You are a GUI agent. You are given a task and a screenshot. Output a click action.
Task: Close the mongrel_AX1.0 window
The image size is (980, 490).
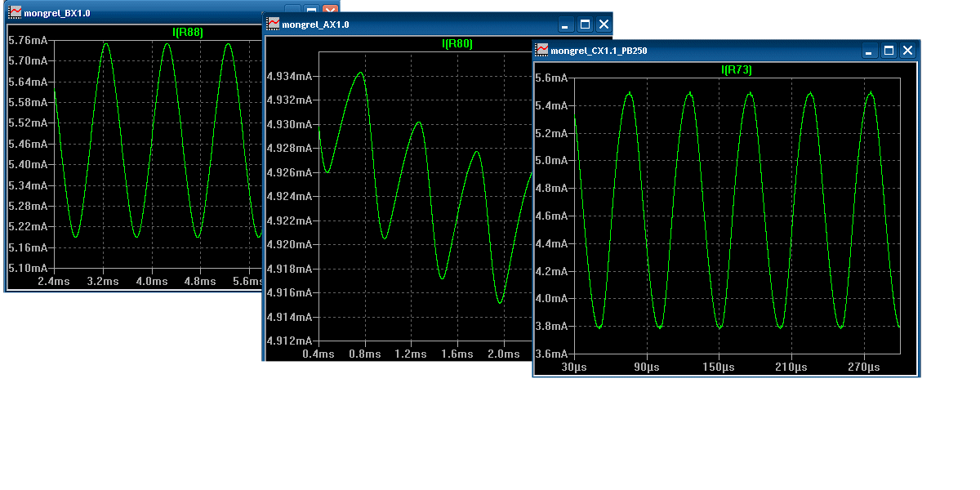pyautogui.click(x=604, y=24)
